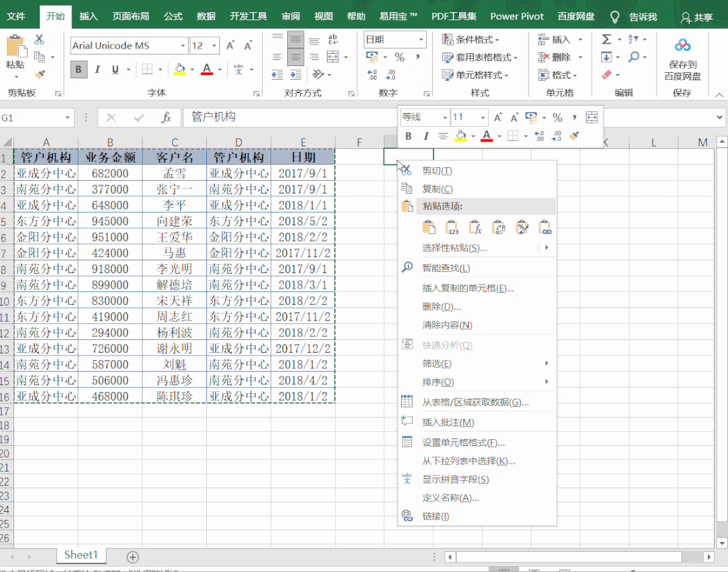728x572 pixels.
Task: Click vertical scrollbar down arrow
Action: coord(721,542)
